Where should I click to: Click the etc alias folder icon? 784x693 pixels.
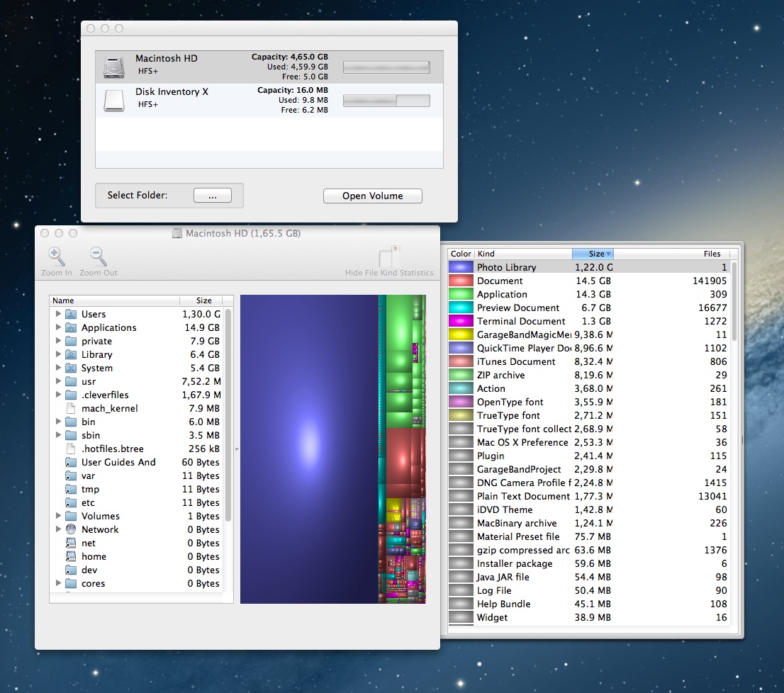(71, 502)
